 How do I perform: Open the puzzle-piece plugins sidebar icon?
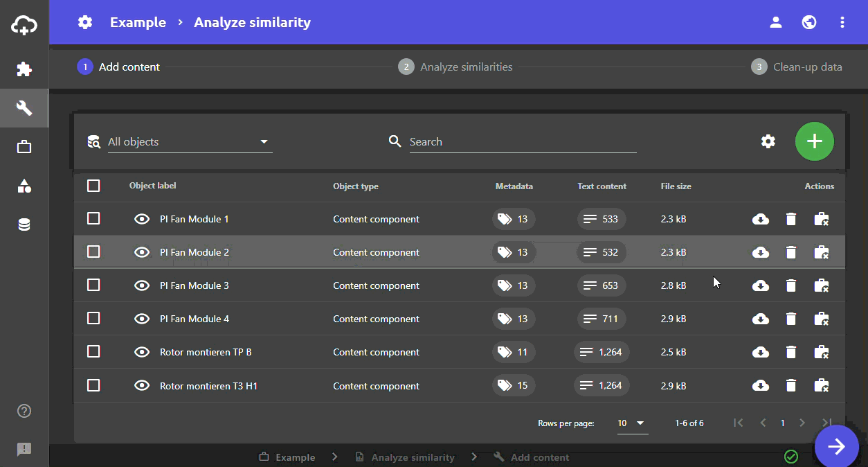tap(24, 69)
